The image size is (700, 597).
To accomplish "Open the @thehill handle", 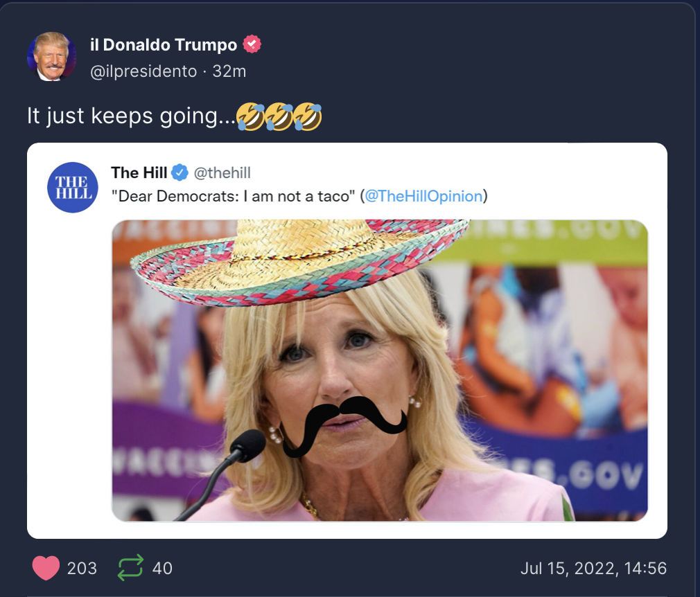I will pos(222,172).
